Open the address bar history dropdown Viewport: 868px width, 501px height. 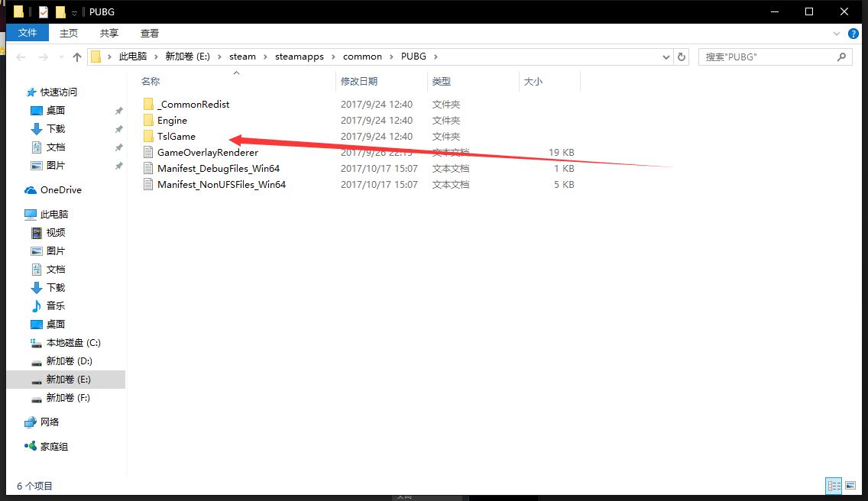(x=666, y=57)
